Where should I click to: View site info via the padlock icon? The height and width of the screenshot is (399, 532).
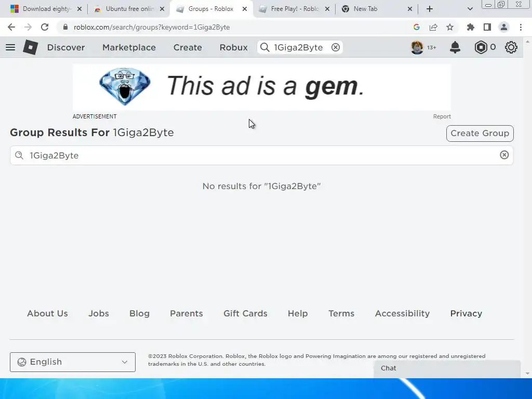(65, 27)
